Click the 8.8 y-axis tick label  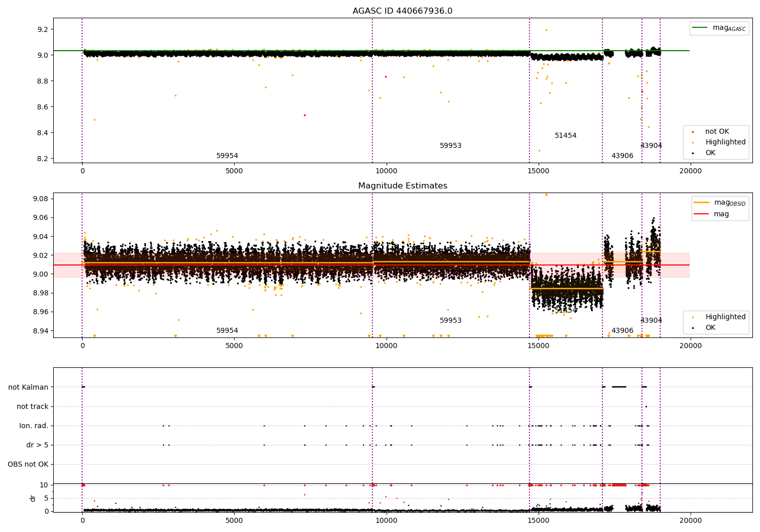point(43,81)
